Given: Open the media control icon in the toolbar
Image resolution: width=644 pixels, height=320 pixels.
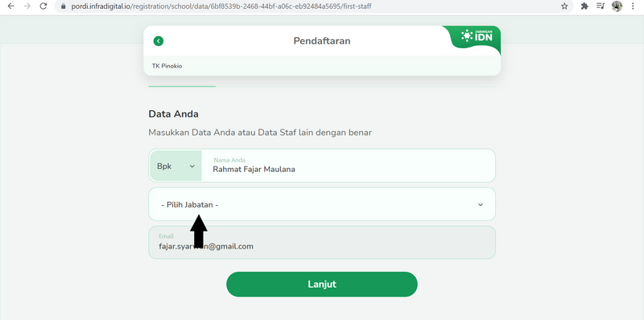Looking at the screenshot, I should (x=601, y=6).
